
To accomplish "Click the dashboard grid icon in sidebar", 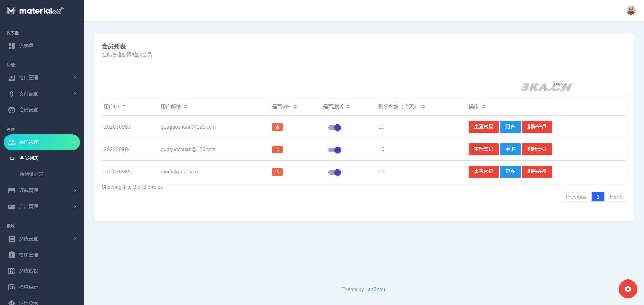I will click(x=12, y=46).
